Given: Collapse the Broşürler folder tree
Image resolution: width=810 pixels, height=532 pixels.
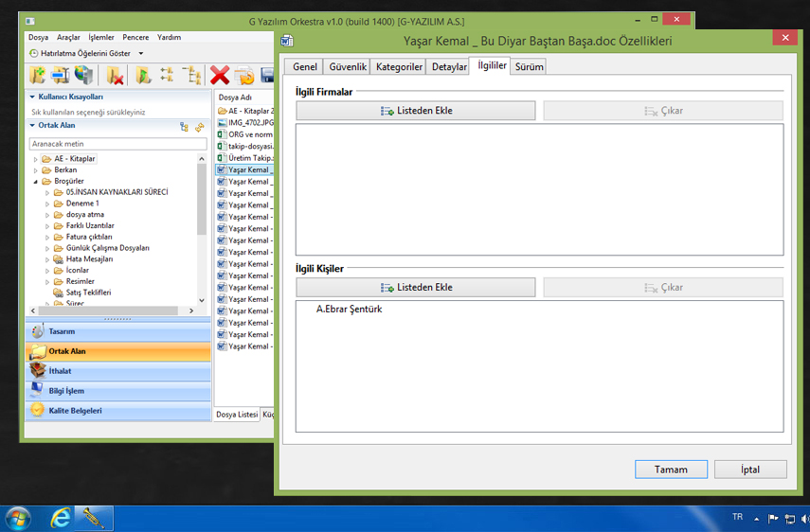Looking at the screenshot, I should pos(36,181).
